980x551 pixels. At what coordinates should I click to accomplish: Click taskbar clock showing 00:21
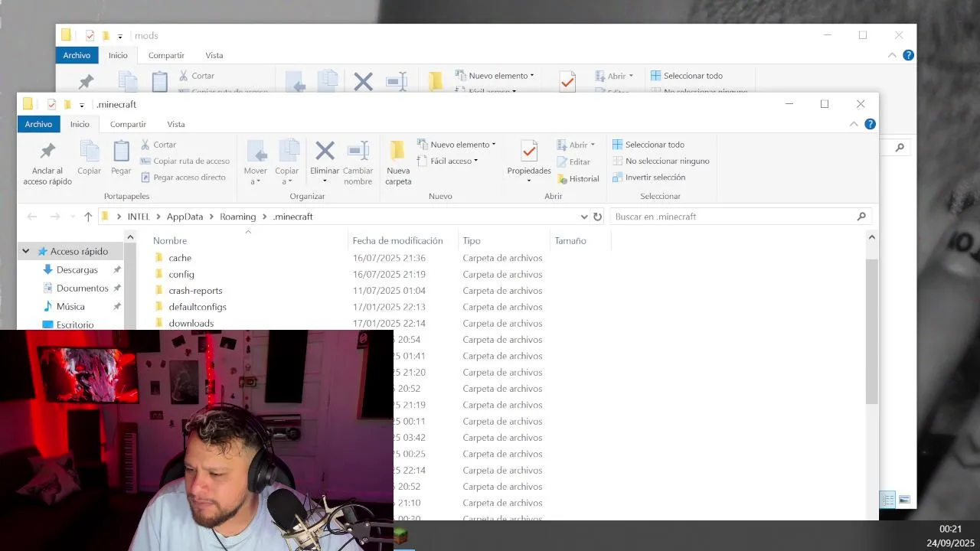pos(950,529)
